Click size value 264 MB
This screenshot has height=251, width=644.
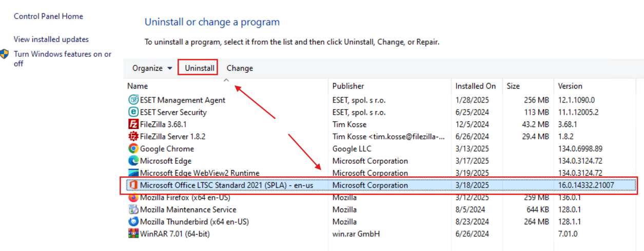click(x=537, y=222)
